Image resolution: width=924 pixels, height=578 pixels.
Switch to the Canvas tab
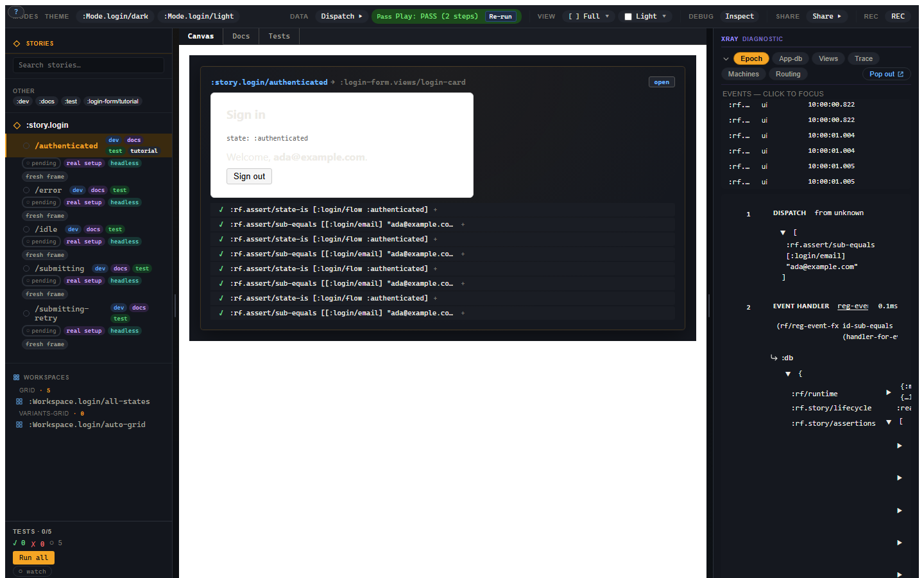coord(201,37)
